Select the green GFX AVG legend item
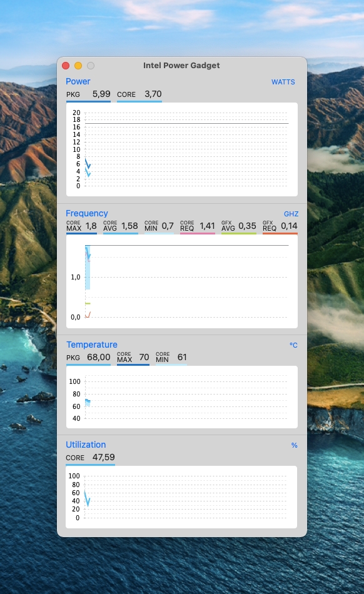The image size is (364, 594). pos(239,226)
